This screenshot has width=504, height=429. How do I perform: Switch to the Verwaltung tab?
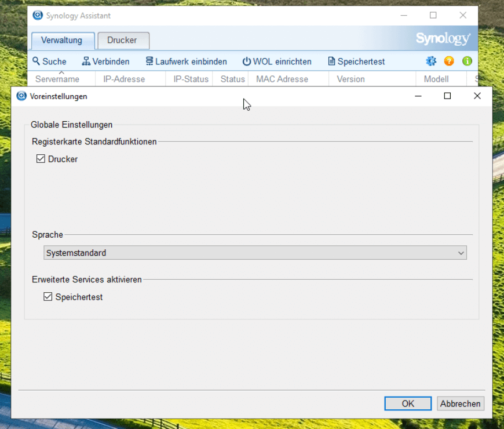[63, 41]
